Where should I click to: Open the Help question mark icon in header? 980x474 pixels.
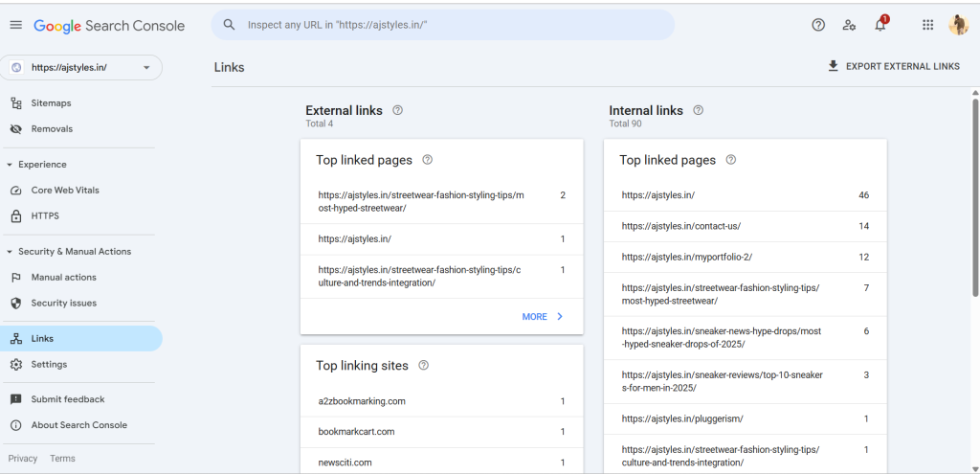818,25
